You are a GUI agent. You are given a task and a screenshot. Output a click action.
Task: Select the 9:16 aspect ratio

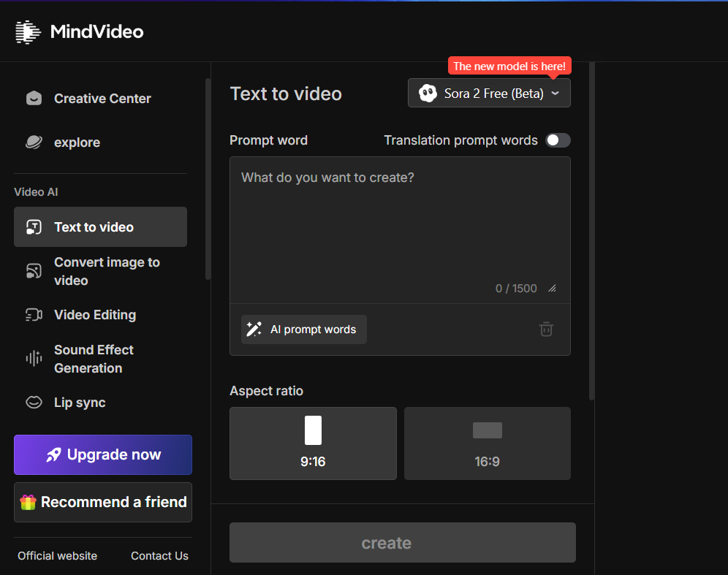pyautogui.click(x=313, y=443)
